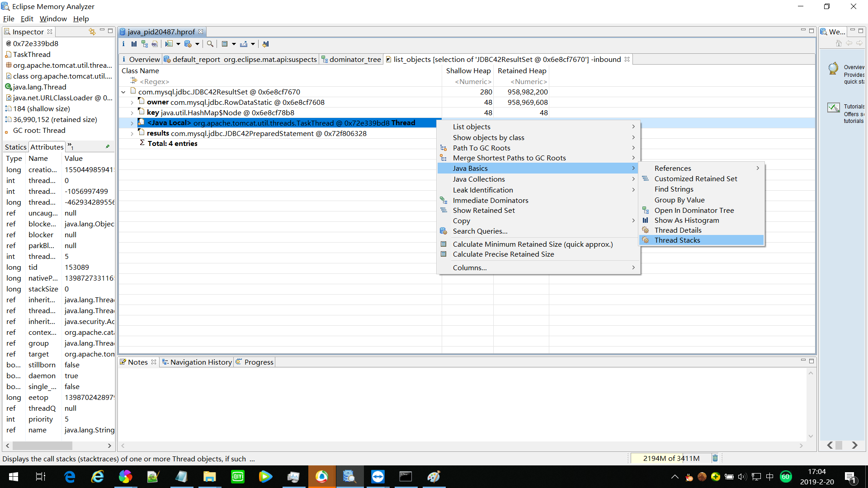Open the histogram toolbar icon
This screenshot has height=488, width=868.
click(x=134, y=44)
